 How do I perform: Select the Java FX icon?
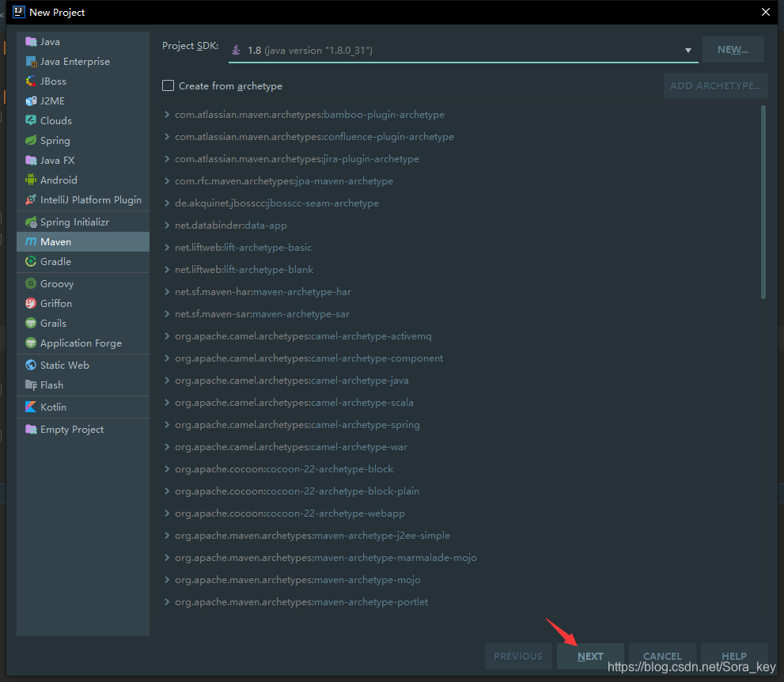coord(31,160)
